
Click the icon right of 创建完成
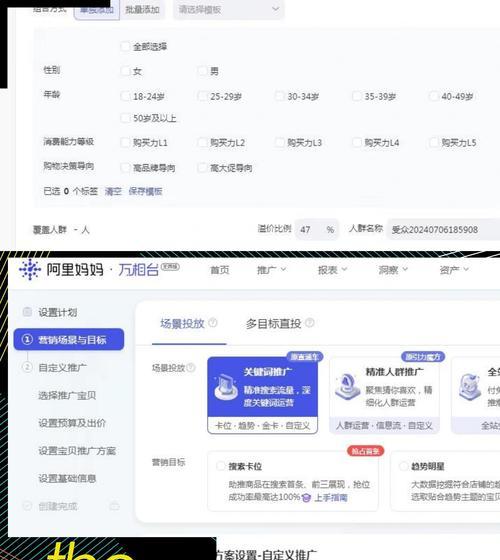point(114,506)
